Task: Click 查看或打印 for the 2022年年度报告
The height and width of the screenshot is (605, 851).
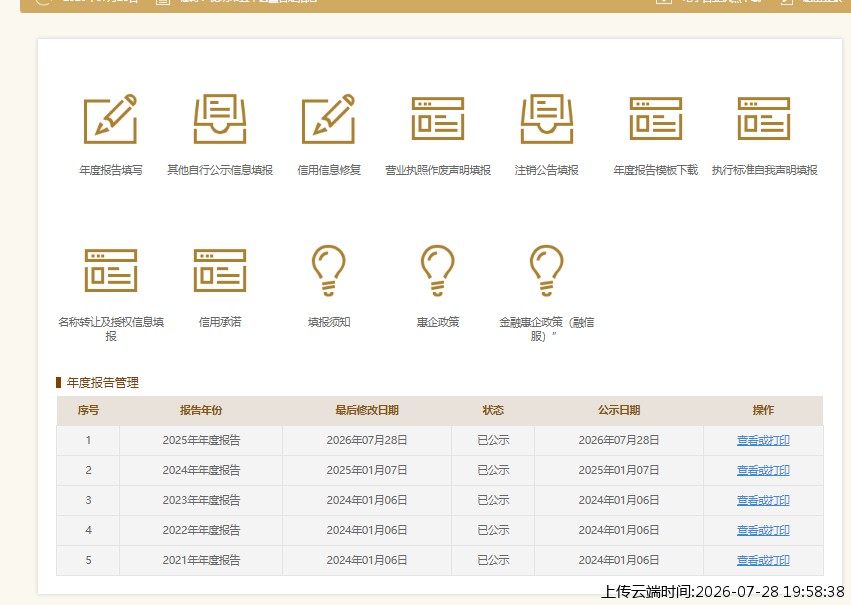Action: point(763,530)
